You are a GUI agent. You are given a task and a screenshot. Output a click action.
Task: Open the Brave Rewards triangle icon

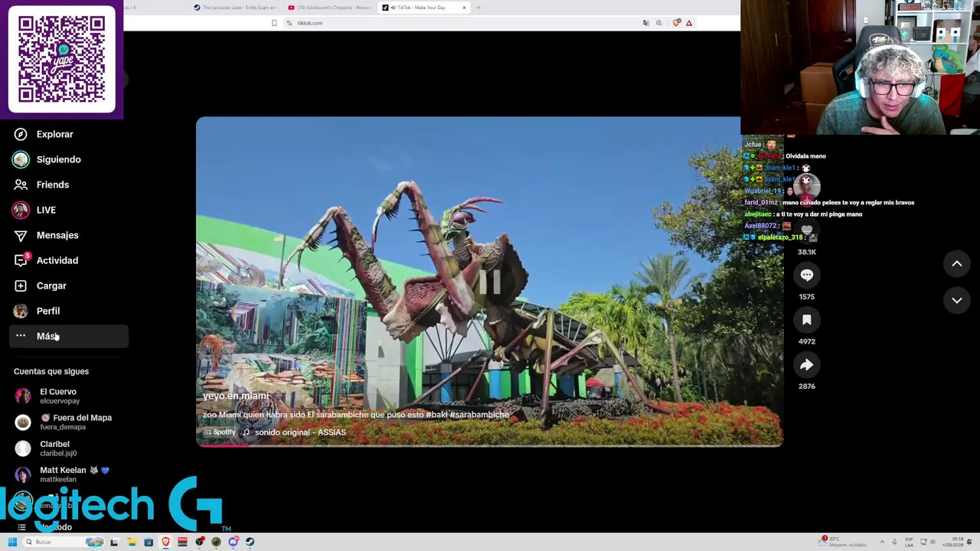coord(689,23)
